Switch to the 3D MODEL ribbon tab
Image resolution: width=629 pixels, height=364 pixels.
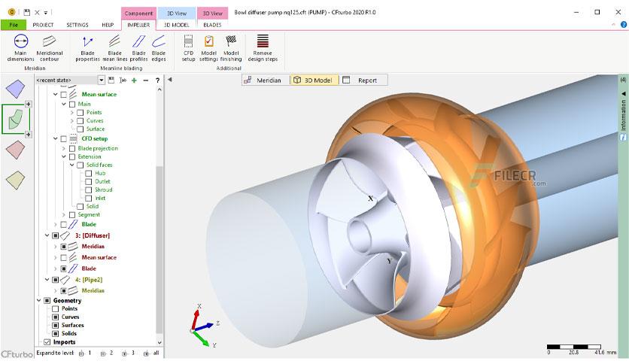[177, 25]
